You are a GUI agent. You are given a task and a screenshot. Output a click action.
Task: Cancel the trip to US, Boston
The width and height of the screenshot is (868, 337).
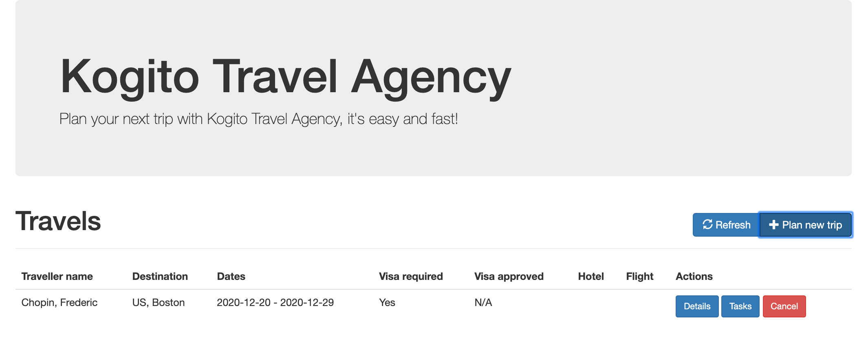pyautogui.click(x=784, y=306)
